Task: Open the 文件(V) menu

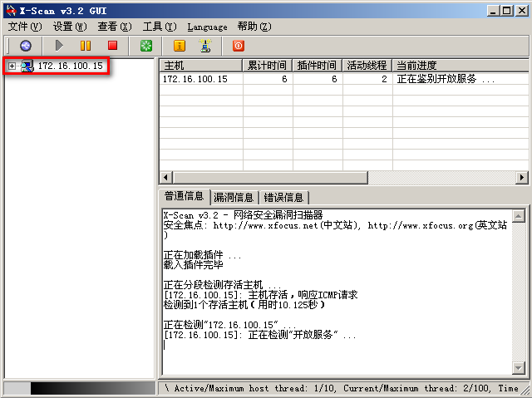Action: 25,27
